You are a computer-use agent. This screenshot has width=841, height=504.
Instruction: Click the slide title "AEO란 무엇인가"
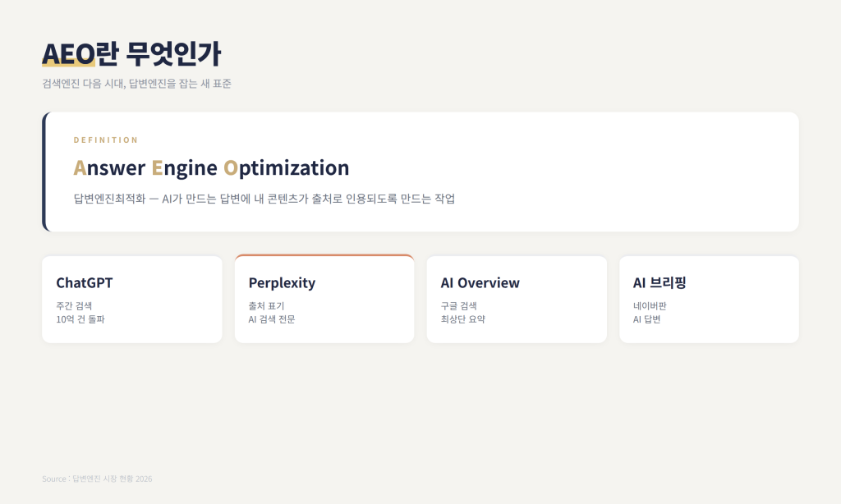[x=131, y=54]
